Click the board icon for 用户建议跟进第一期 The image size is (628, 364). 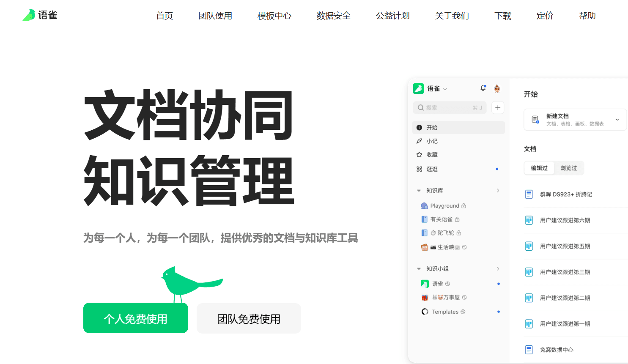tap(529, 324)
